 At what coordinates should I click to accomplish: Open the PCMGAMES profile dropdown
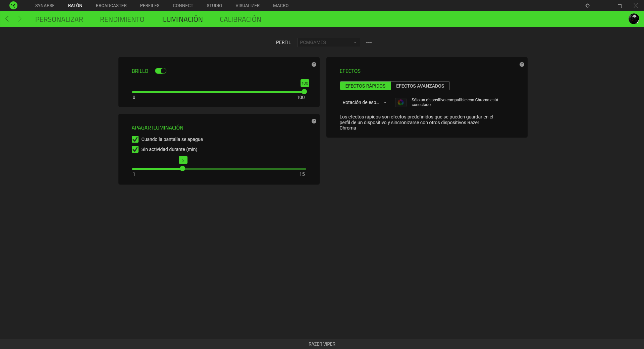328,42
